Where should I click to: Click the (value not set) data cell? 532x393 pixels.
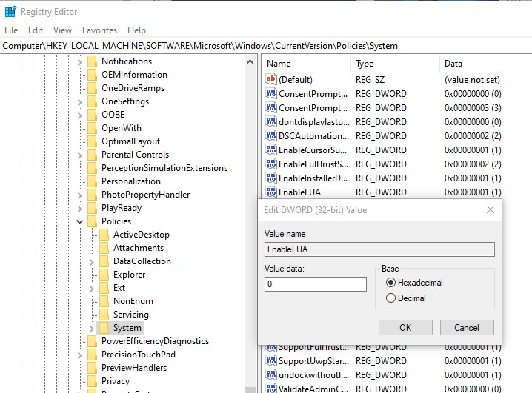pyautogui.click(x=472, y=80)
